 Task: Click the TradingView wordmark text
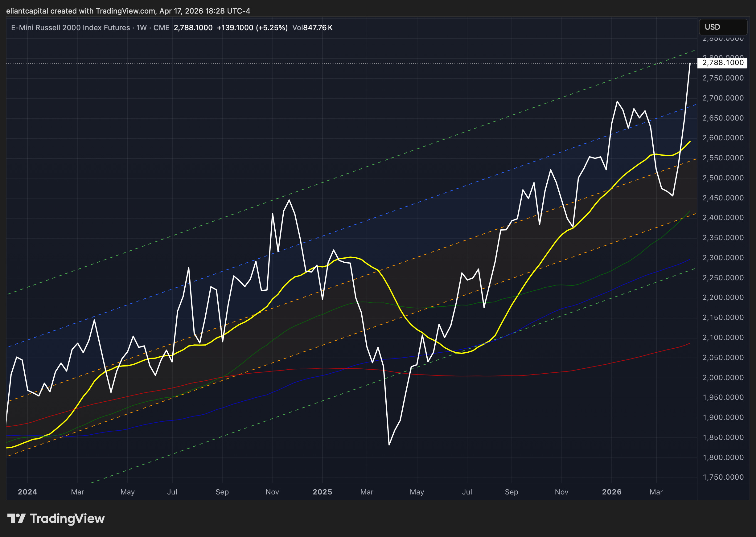coord(67,519)
